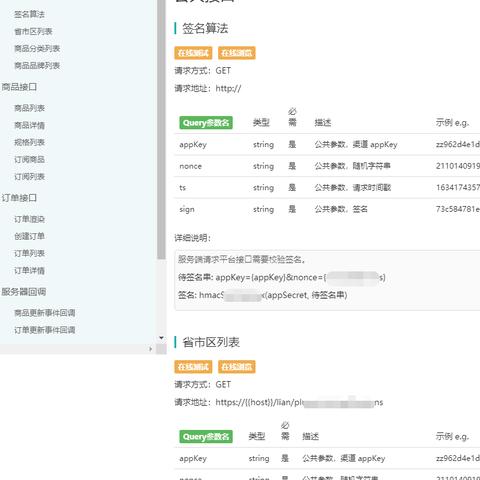
Task: Open 签名算法 in the sidebar
Action: [29, 14]
